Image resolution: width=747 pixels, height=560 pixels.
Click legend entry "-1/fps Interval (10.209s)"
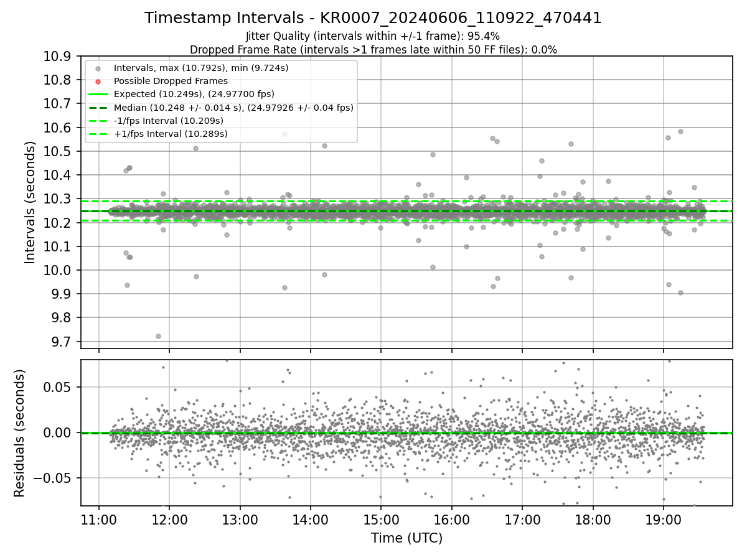[x=169, y=121]
